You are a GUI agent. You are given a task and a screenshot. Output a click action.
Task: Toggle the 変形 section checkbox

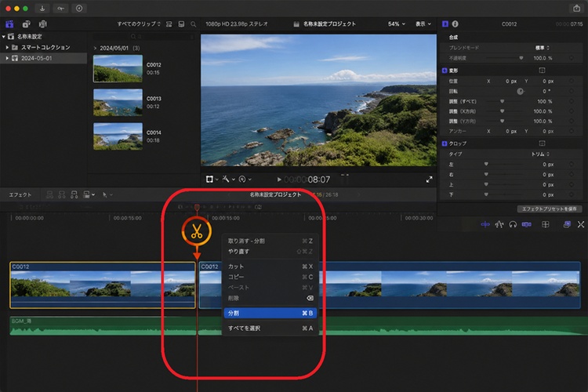pyautogui.click(x=445, y=71)
